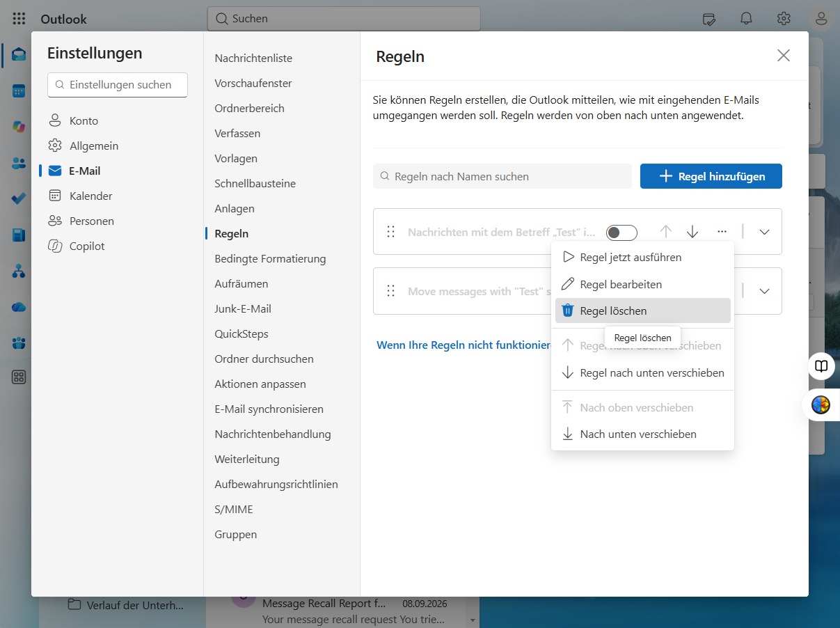
Task: Choose "Nach unten verschieben" menu entry
Action: click(x=643, y=434)
